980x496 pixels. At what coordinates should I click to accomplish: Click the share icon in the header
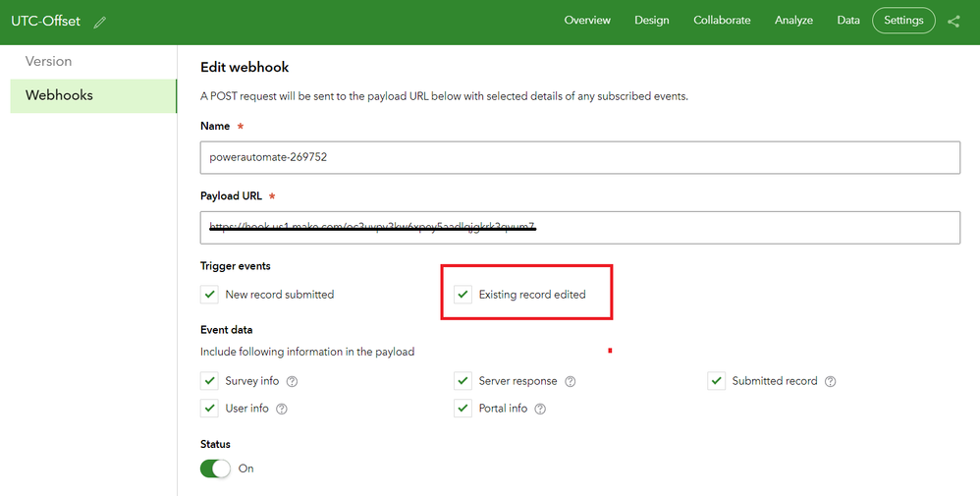pyautogui.click(x=953, y=21)
